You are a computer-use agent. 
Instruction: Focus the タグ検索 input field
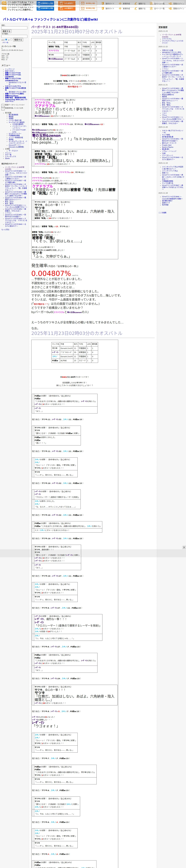coord(14,36)
